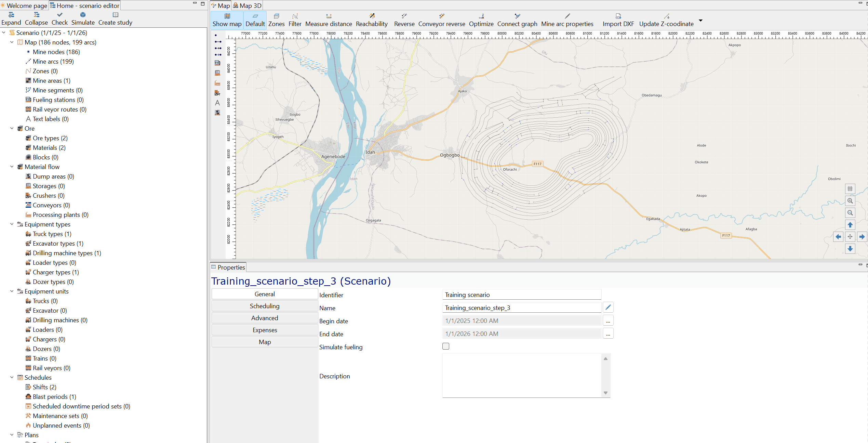868x443 pixels.
Task: Enable the Simulate fueling checkbox
Action: 446,346
